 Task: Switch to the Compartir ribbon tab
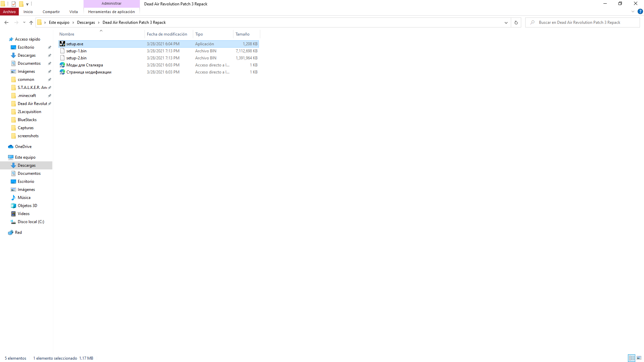[x=51, y=12]
